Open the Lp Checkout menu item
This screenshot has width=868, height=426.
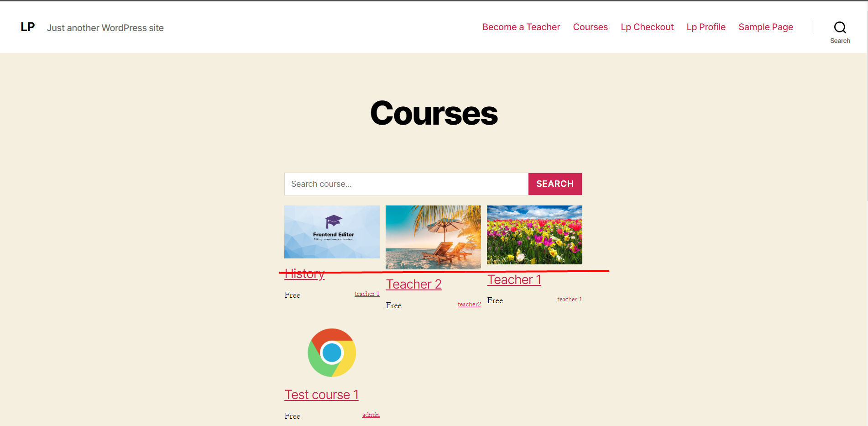pyautogui.click(x=647, y=27)
